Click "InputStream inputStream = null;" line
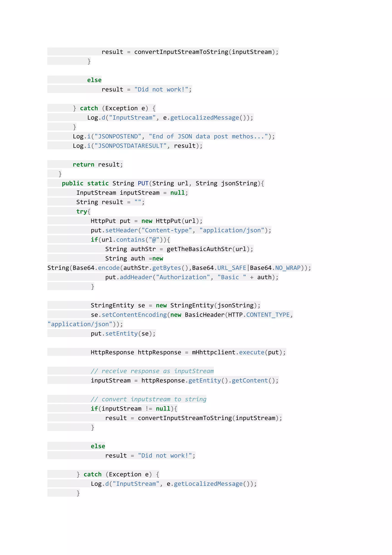The height and width of the screenshot is (555, 392). pyautogui.click(x=132, y=193)
